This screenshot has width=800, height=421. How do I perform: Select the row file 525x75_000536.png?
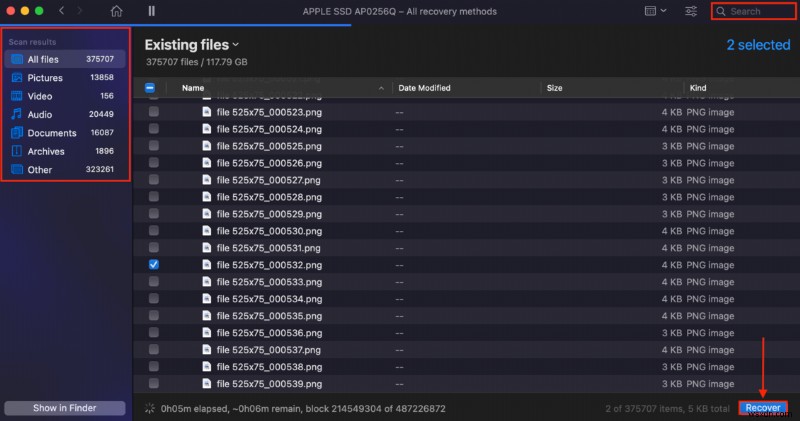click(x=270, y=333)
